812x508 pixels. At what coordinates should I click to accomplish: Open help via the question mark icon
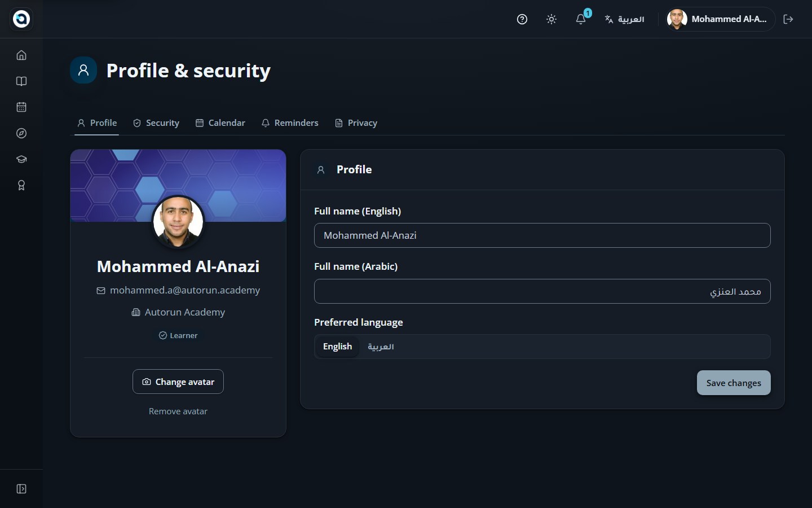(522, 19)
